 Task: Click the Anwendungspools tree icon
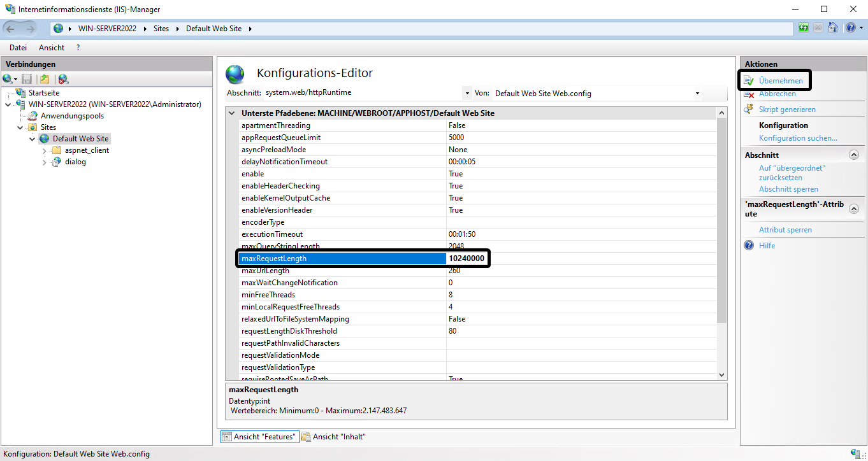33,116
